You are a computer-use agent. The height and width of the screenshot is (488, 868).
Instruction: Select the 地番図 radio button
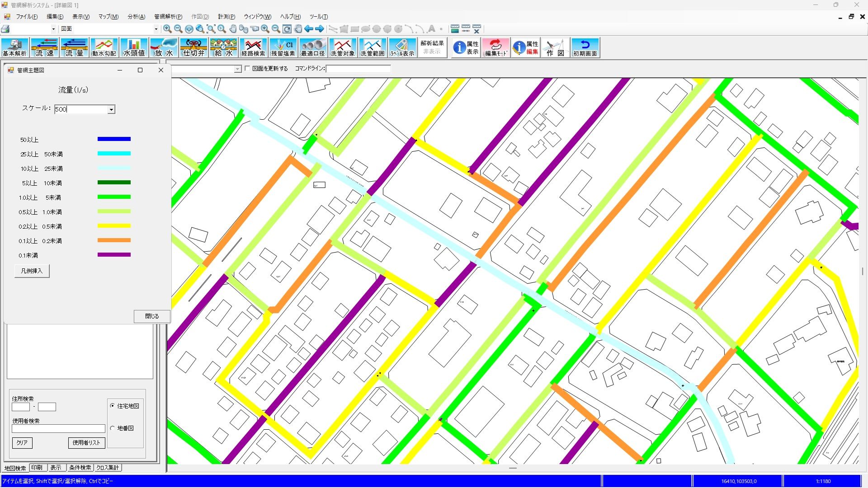(113, 428)
